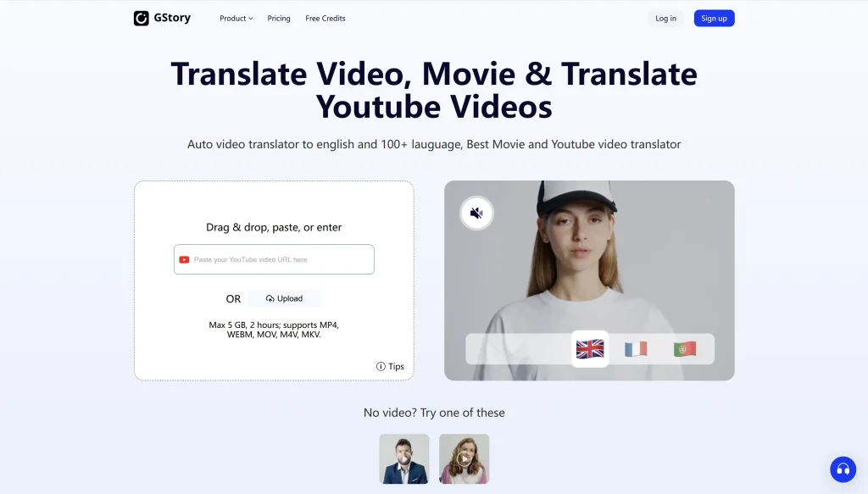Open the Free Credits menu item
This screenshot has width=868, height=494.
325,18
